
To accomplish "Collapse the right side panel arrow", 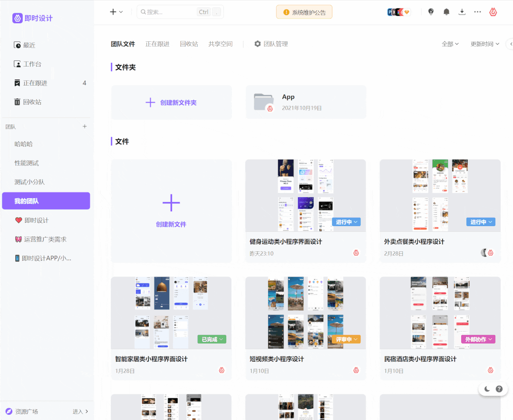I will (510, 44).
